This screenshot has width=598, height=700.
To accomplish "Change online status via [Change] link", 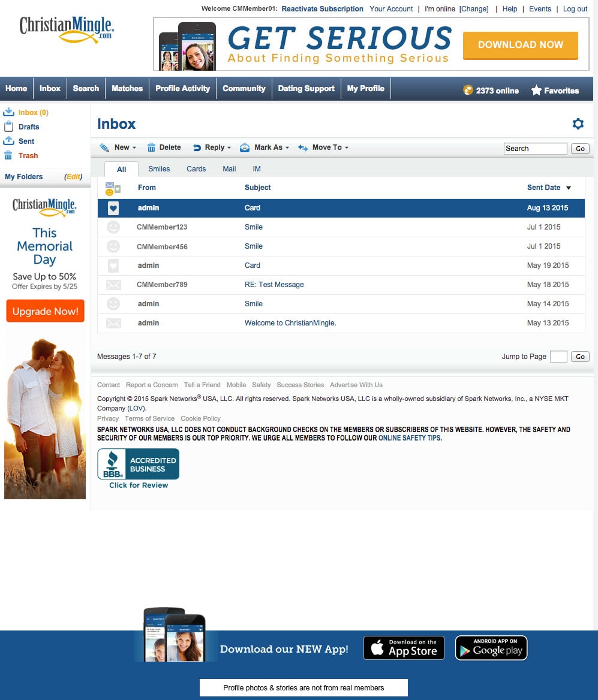I will point(474,9).
